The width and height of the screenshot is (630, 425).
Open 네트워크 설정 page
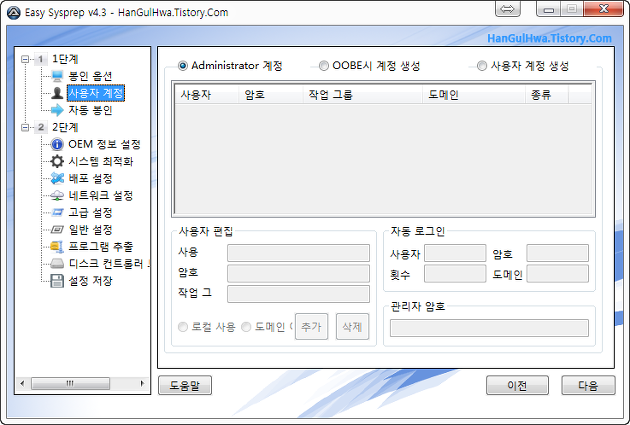click(100, 195)
